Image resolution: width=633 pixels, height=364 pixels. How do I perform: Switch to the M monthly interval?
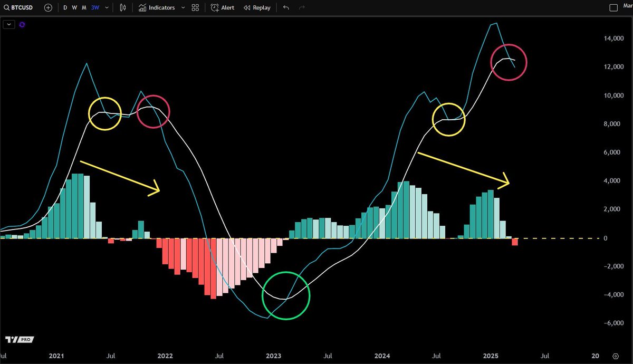click(84, 8)
